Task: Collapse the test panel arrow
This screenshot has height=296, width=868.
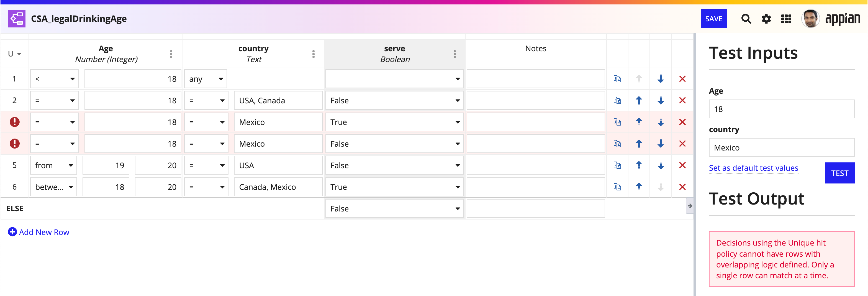Action: point(689,206)
